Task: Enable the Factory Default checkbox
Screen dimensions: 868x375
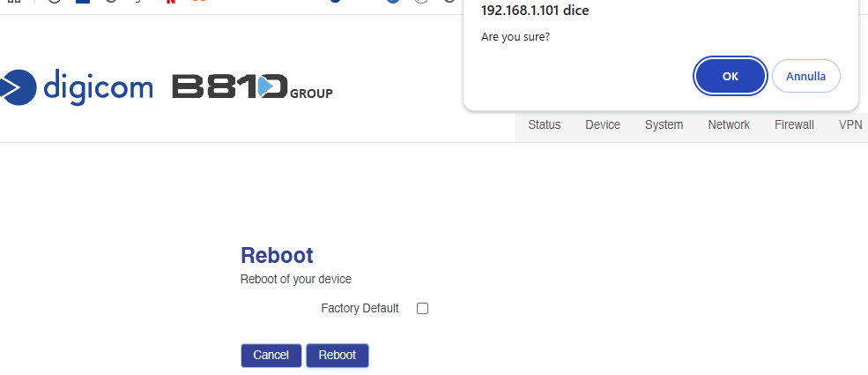Action: click(422, 309)
